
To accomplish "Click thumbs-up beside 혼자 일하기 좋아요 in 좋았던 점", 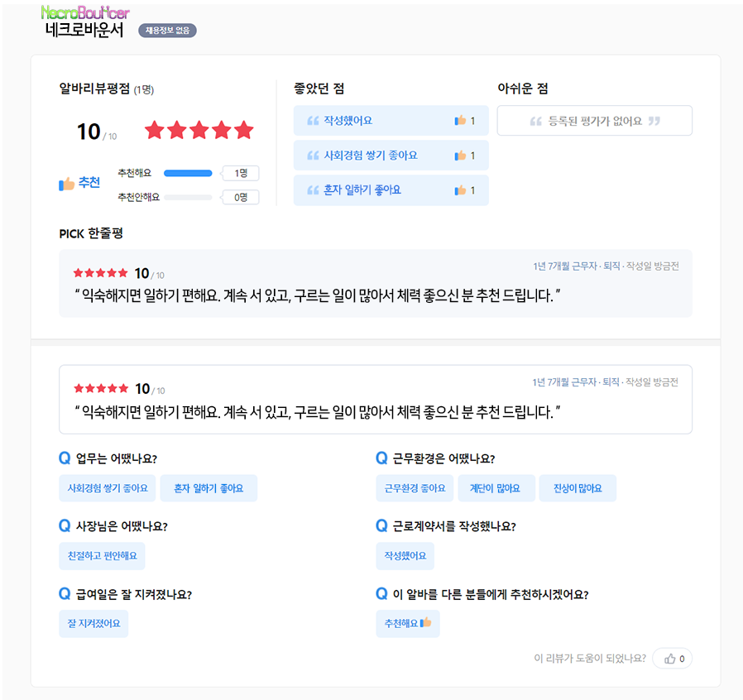I will pyautogui.click(x=460, y=190).
